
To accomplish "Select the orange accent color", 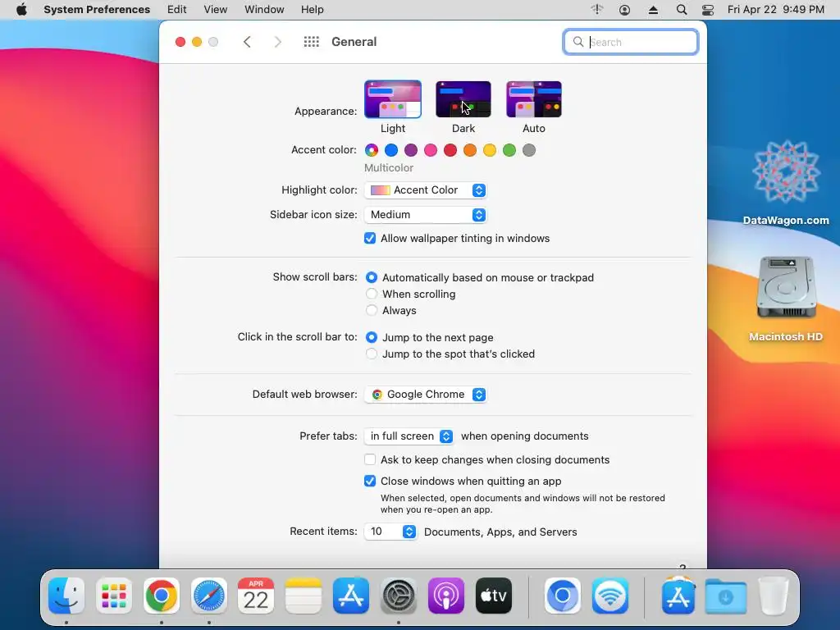I will (x=470, y=150).
